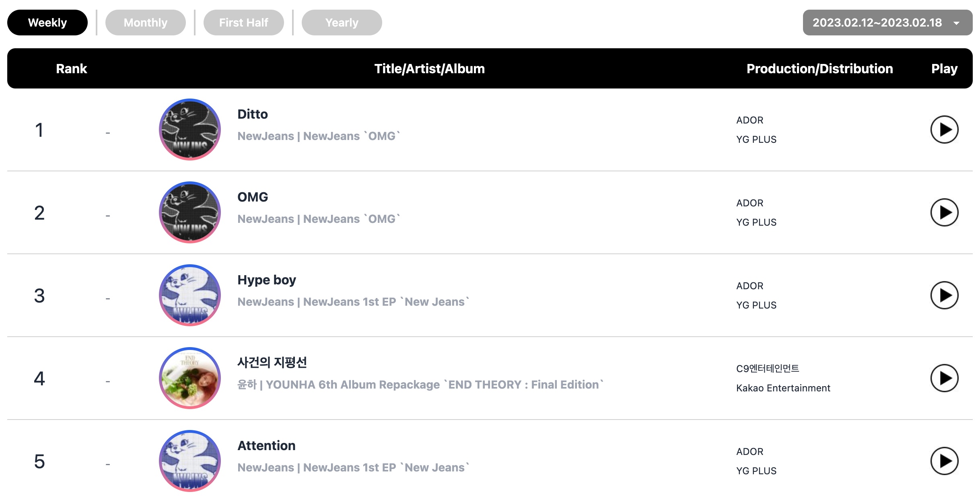Play the song OMG
Screen dimensions: 980x502
pyautogui.click(x=944, y=212)
